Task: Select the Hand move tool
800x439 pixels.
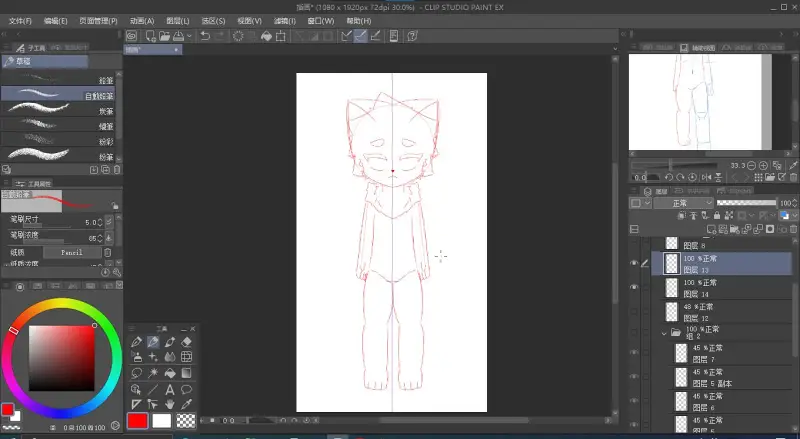Action: click(170, 404)
